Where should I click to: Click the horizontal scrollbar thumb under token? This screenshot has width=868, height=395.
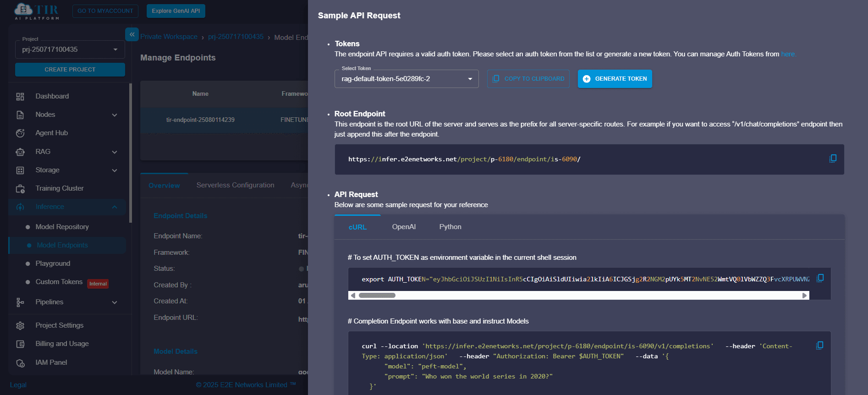(x=377, y=296)
